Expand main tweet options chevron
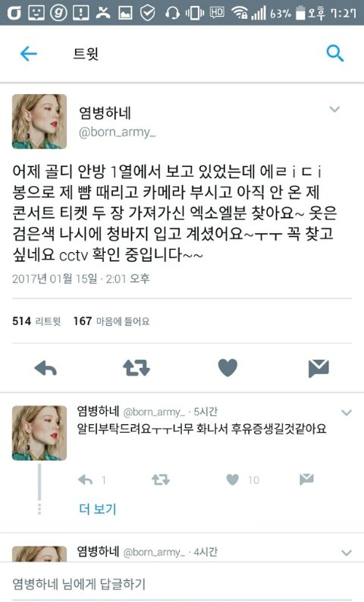The image size is (364, 602). pos(334,109)
